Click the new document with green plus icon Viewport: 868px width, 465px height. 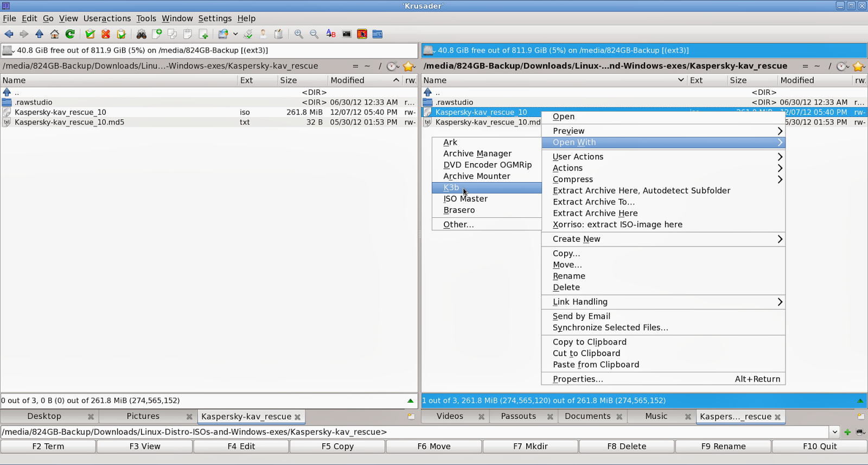[x=157, y=34]
